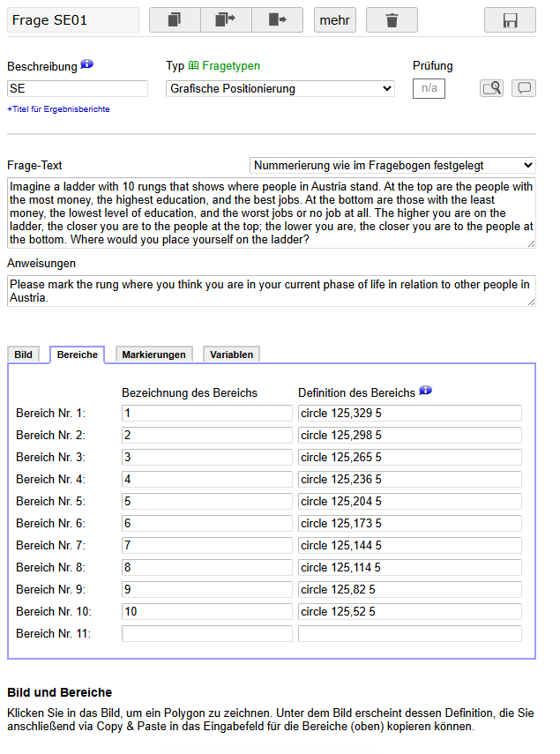560x754 pixels.
Task: Click the move question arrow icon
Action: (277, 20)
